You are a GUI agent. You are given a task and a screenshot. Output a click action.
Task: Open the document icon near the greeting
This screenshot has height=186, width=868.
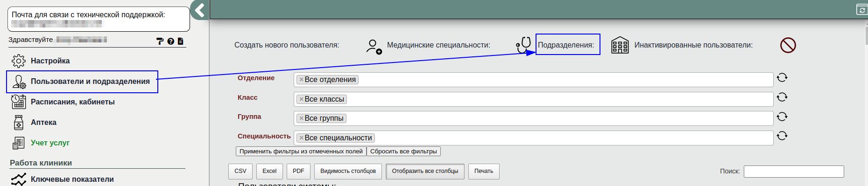(180, 41)
